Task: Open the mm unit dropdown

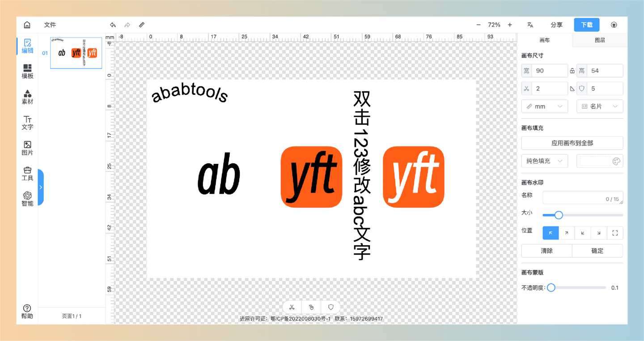Action: pyautogui.click(x=544, y=106)
